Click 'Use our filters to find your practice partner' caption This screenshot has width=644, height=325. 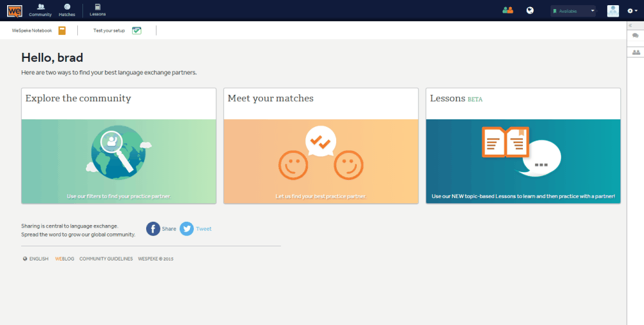click(x=118, y=196)
